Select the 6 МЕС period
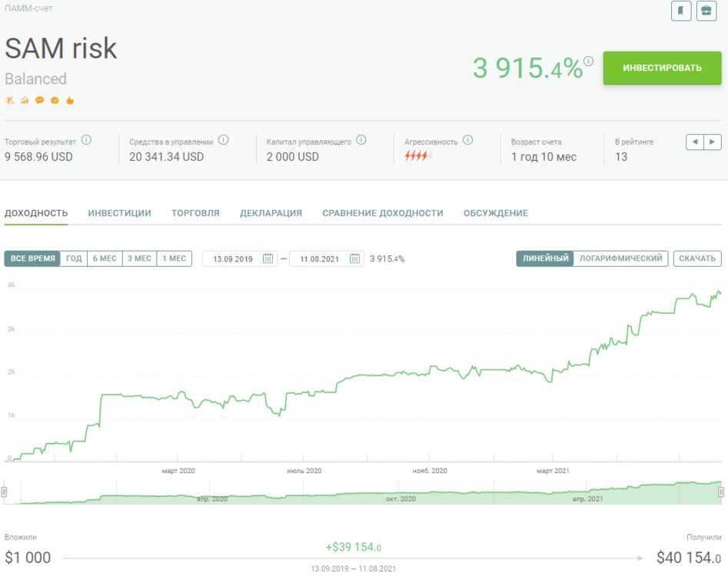This screenshot has height=577, width=728. [105, 258]
